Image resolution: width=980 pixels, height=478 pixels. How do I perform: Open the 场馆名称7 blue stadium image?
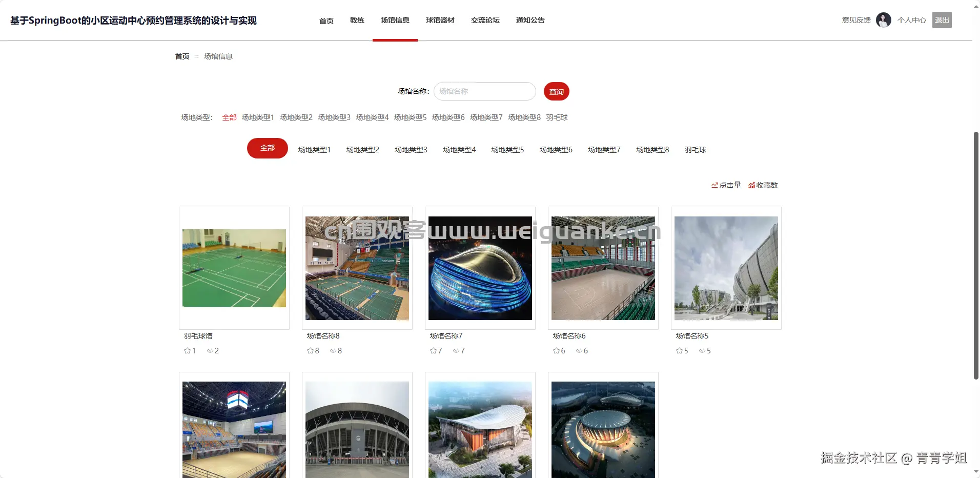click(480, 268)
